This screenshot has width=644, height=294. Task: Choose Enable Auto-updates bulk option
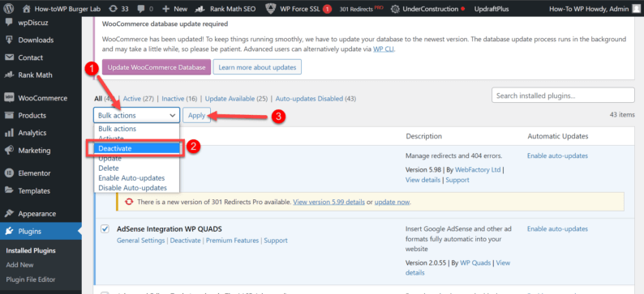pyautogui.click(x=136, y=178)
